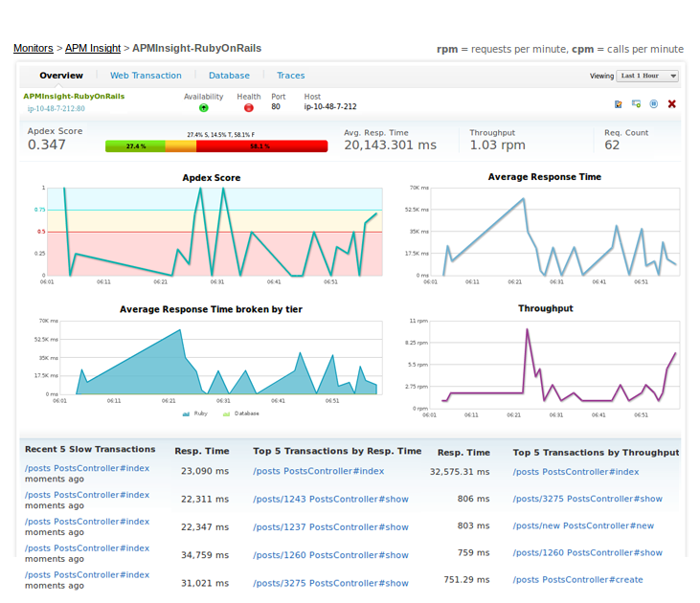Open slow transaction with 31,021 ms
The image size is (700, 603).
point(87,575)
